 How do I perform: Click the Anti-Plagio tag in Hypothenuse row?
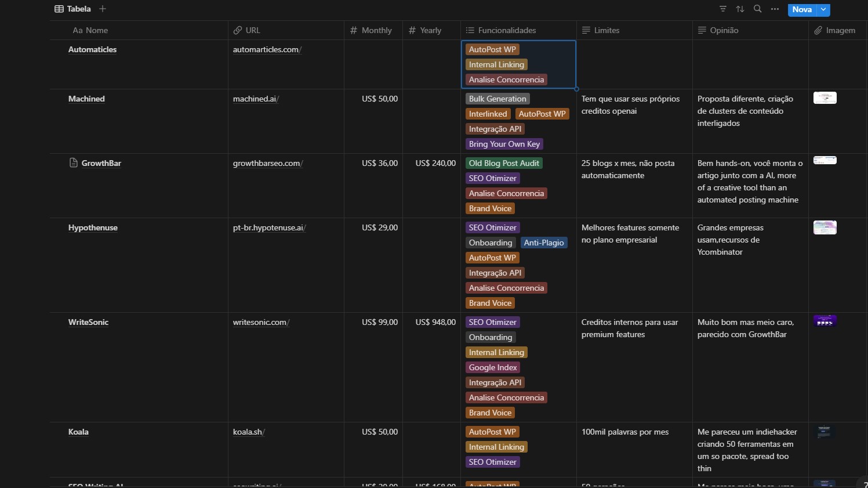[544, 243]
